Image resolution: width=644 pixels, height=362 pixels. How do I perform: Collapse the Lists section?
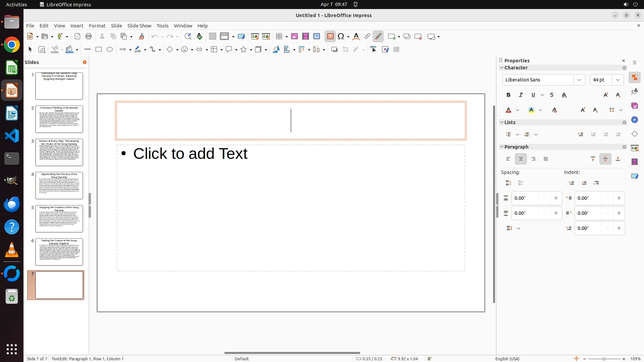coord(502,122)
